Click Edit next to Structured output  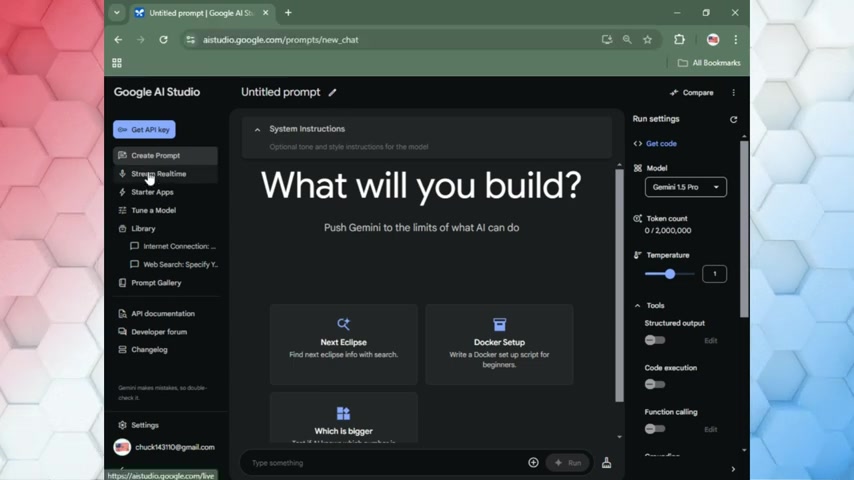pos(711,341)
